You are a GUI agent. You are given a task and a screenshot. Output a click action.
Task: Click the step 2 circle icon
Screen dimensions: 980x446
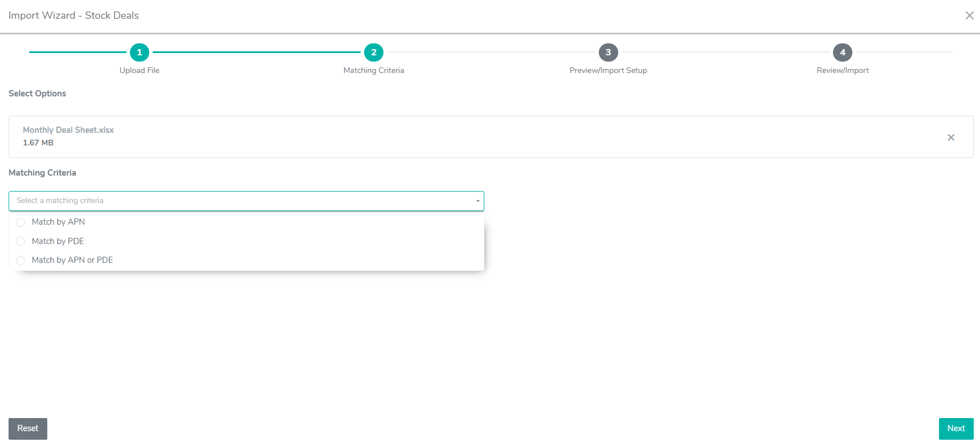(x=374, y=52)
